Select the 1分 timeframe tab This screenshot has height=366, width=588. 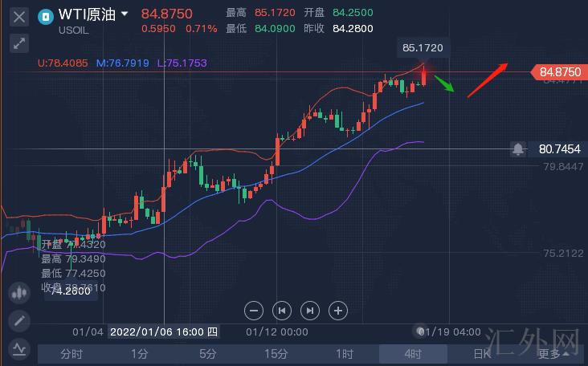pos(140,354)
